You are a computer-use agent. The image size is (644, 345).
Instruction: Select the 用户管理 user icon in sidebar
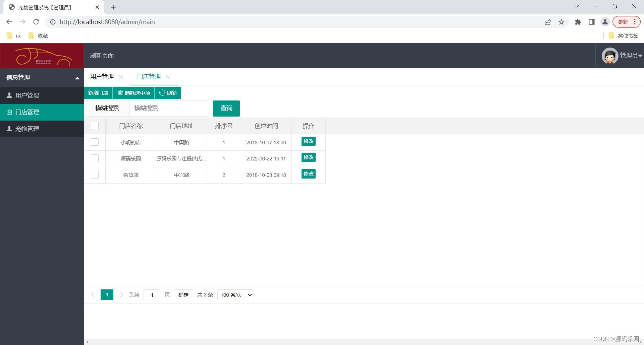coord(9,95)
